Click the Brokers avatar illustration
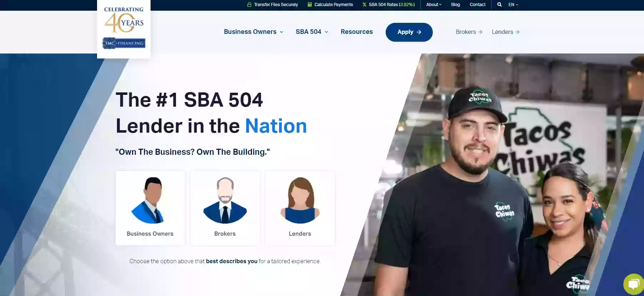Image resolution: width=644 pixels, height=296 pixels. pos(225,200)
